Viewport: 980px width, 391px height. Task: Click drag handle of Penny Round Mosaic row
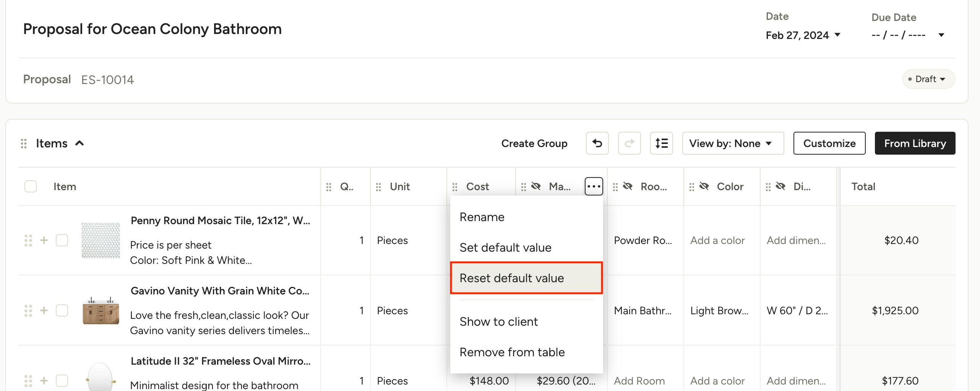(28, 240)
